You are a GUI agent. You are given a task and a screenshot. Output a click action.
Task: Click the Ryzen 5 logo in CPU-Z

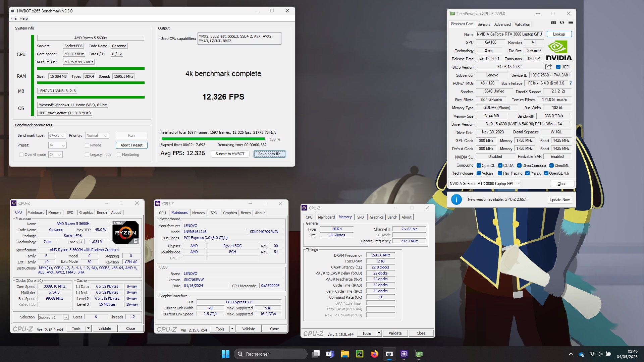click(x=125, y=232)
